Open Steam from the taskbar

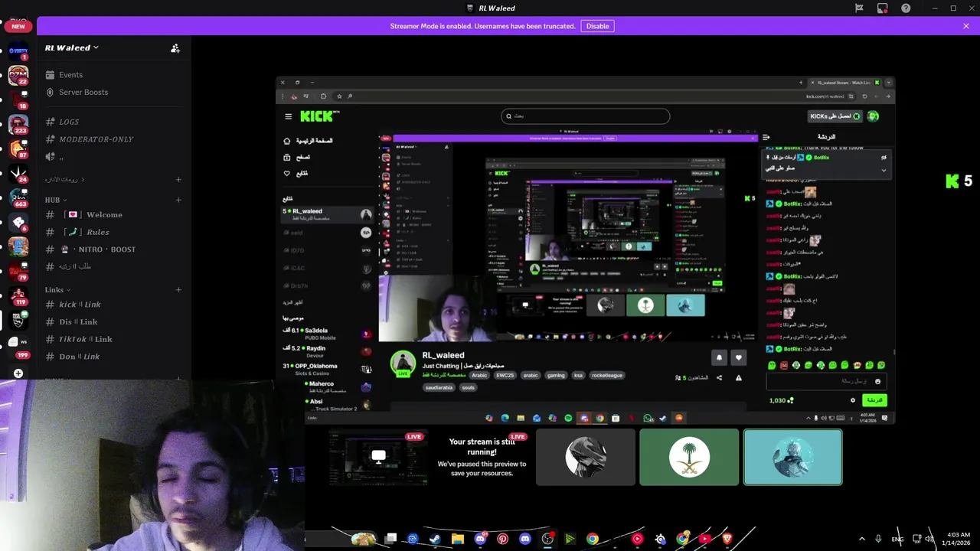point(435,539)
